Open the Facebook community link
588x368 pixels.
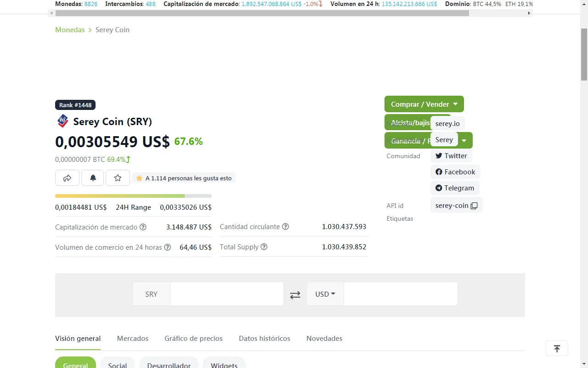click(x=455, y=172)
